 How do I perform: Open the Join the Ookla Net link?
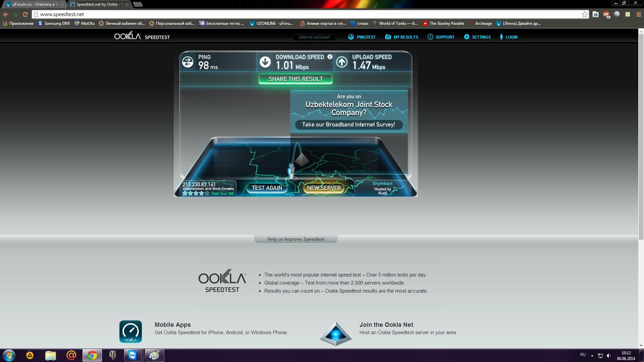tap(386, 324)
